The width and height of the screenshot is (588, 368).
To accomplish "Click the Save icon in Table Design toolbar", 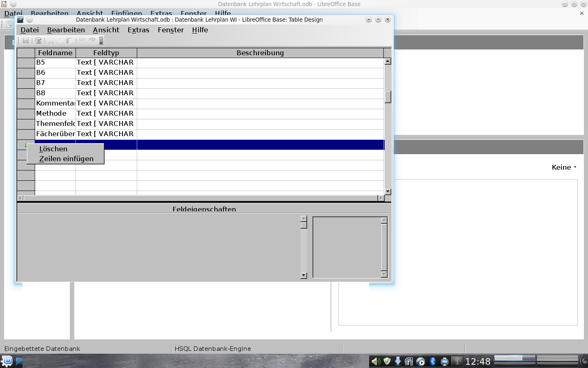I will click(26, 40).
